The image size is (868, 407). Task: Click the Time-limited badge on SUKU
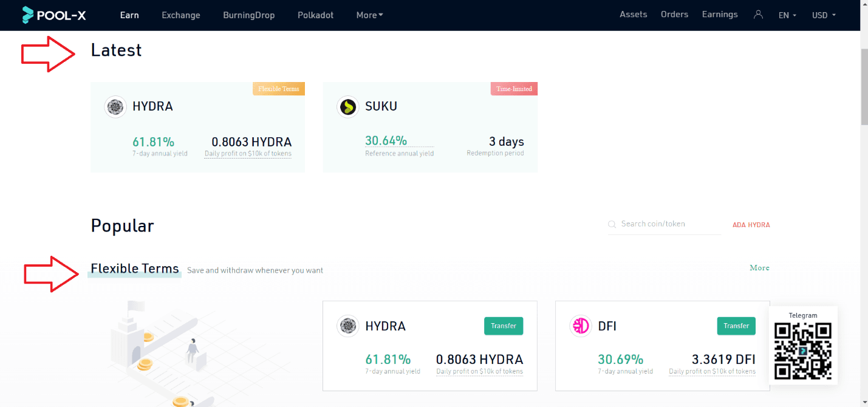pos(514,89)
